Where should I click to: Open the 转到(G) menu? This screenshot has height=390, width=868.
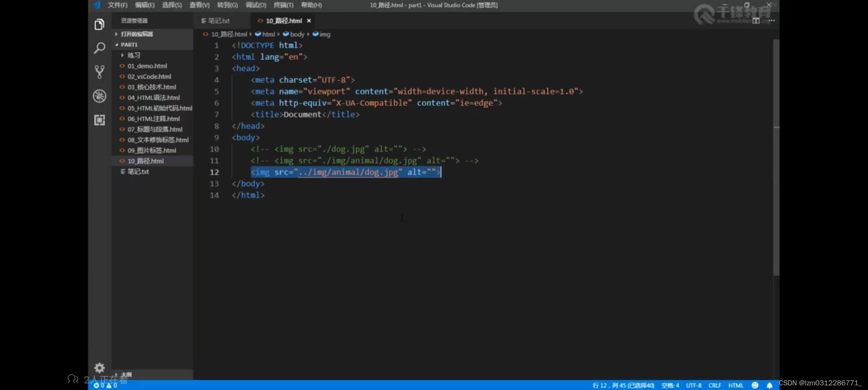(x=227, y=5)
